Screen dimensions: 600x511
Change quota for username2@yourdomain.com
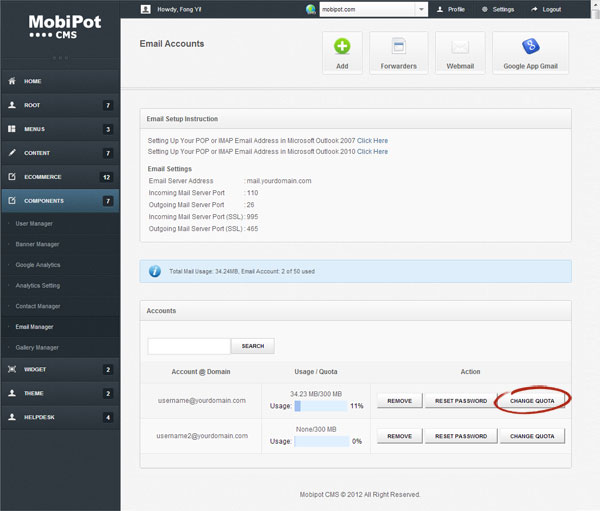pyautogui.click(x=532, y=436)
